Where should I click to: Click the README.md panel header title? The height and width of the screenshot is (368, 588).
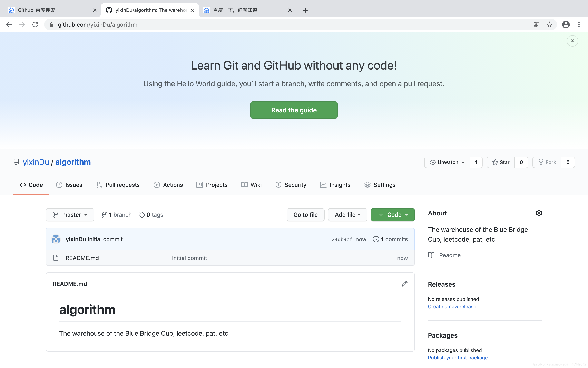click(70, 284)
